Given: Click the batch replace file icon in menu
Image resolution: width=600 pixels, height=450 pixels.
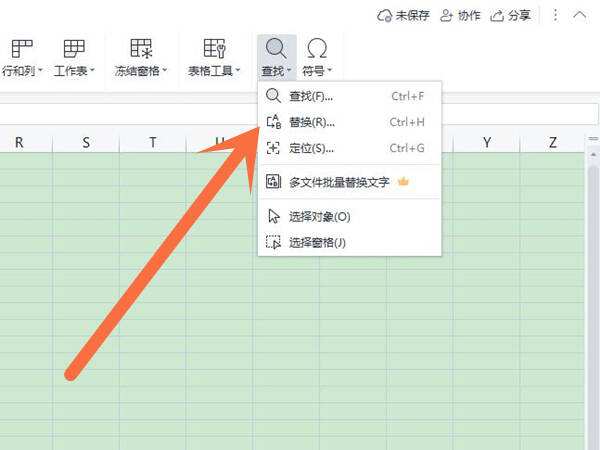Looking at the screenshot, I should 274,182.
